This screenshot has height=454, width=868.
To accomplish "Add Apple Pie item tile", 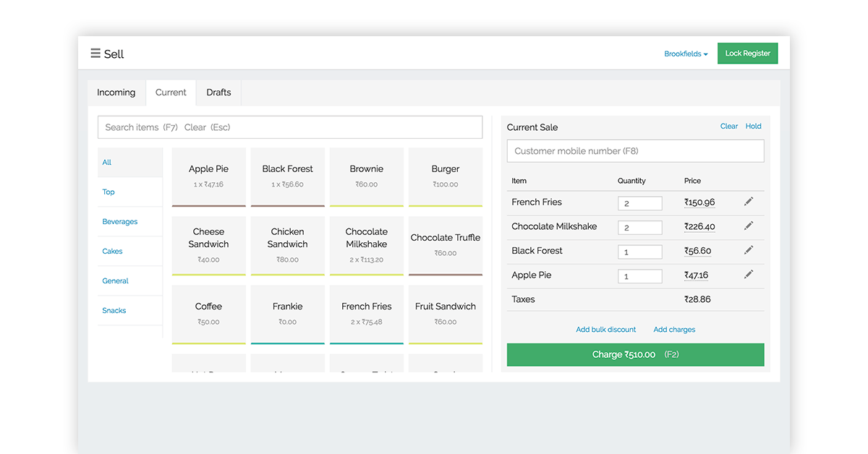I will (209, 177).
